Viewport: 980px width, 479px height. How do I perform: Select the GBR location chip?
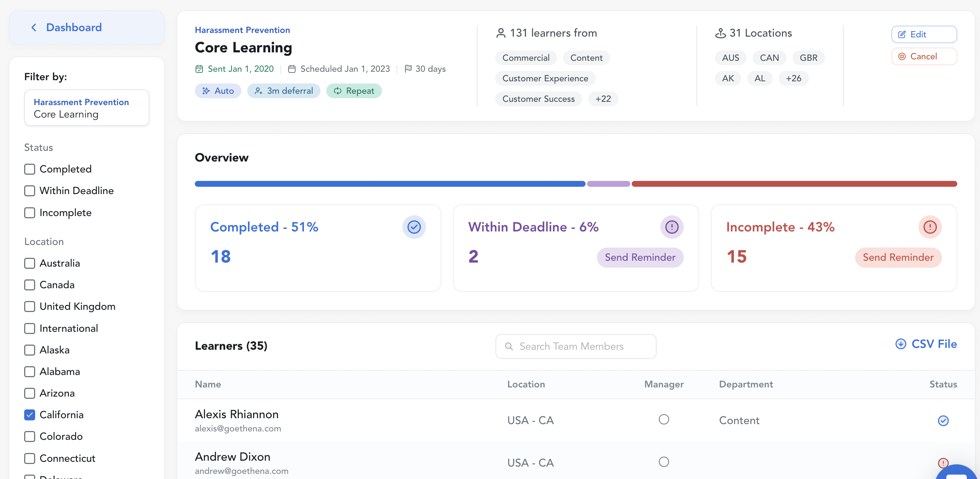808,58
